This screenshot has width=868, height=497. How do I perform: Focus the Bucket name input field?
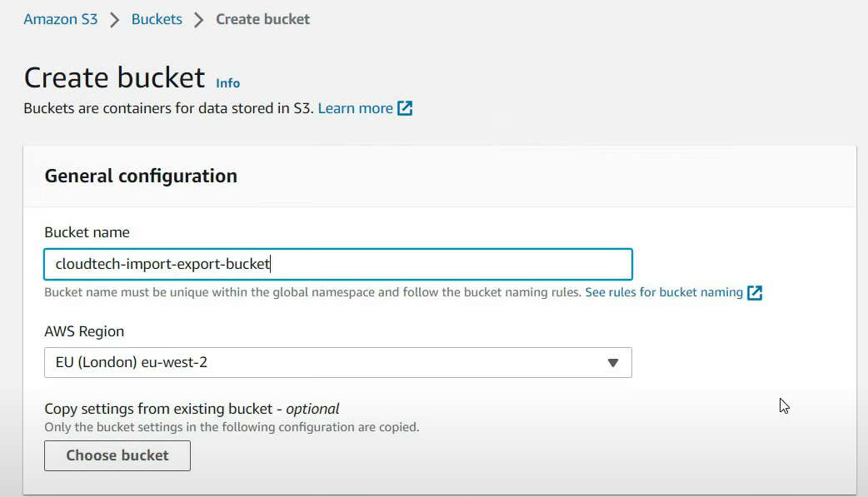pyautogui.click(x=337, y=264)
